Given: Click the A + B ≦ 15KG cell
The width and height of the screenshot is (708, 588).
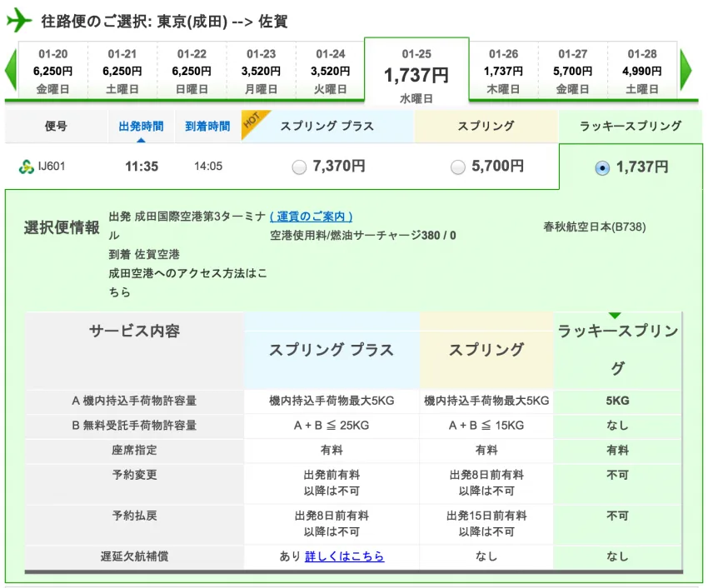Looking at the screenshot, I should [x=486, y=426].
